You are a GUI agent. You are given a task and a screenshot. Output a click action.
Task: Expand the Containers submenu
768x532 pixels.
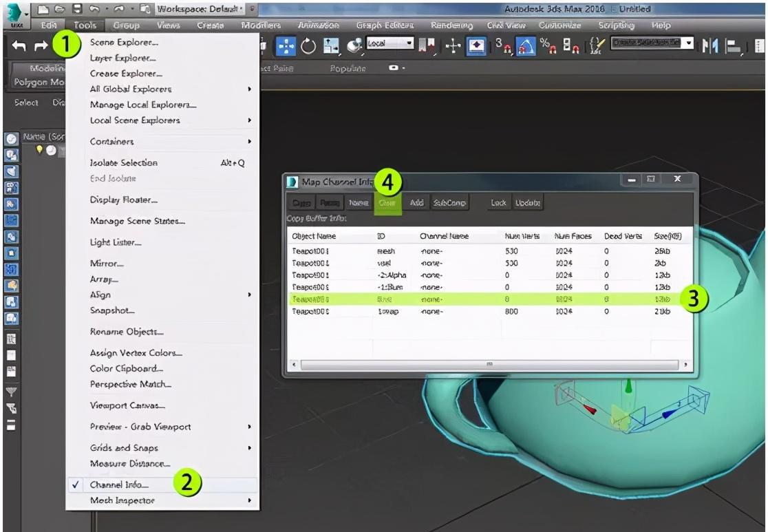[162, 141]
